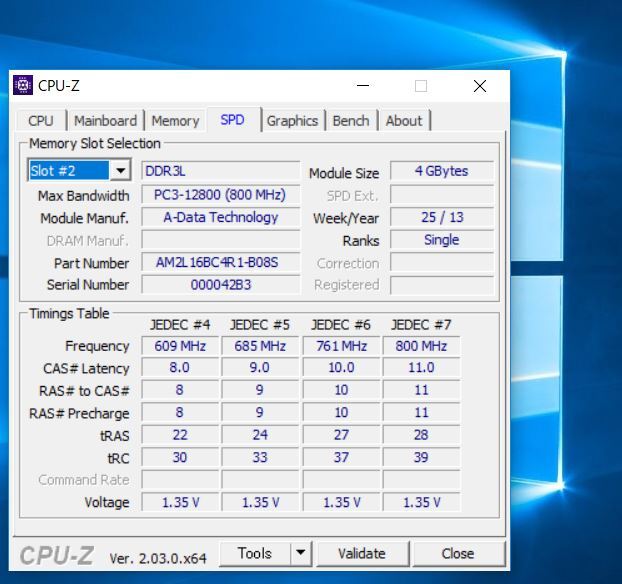
Task: Switch to the Bench tab
Action: point(350,121)
